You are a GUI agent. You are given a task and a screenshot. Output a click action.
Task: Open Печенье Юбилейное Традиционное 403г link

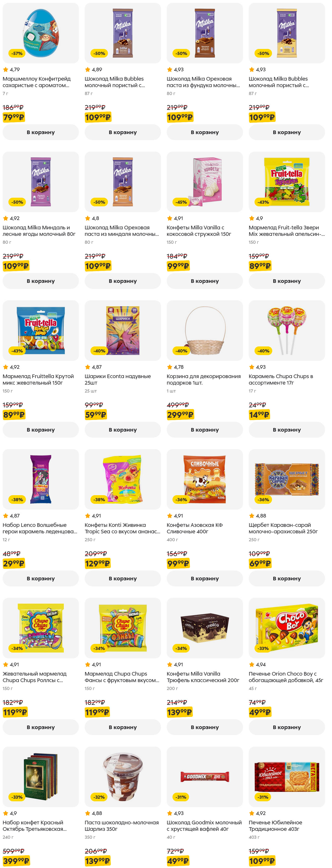[x=275, y=826]
